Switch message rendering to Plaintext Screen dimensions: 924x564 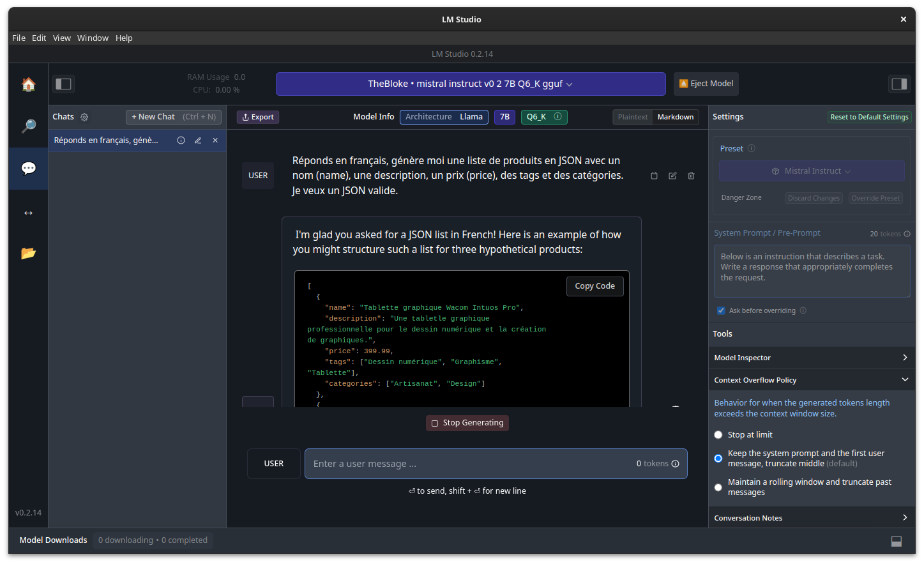[x=633, y=117]
